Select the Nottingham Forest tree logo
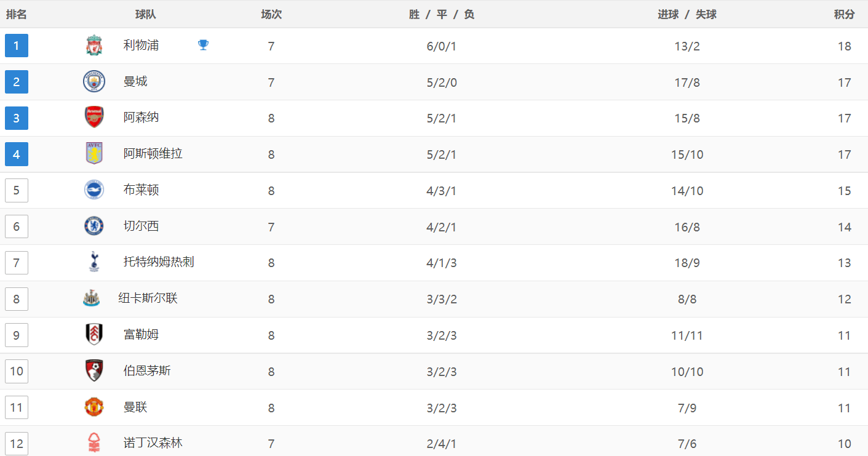 pos(94,442)
